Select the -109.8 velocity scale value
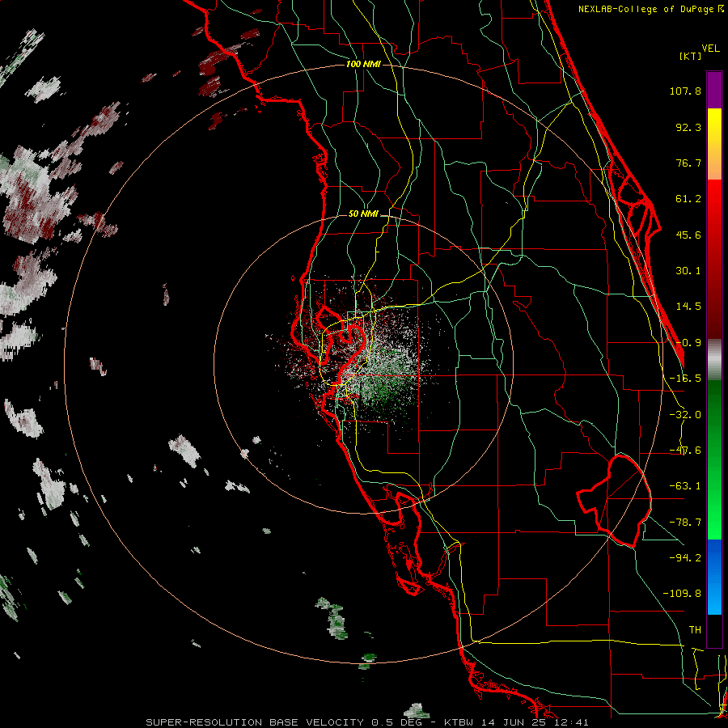 pos(682,594)
